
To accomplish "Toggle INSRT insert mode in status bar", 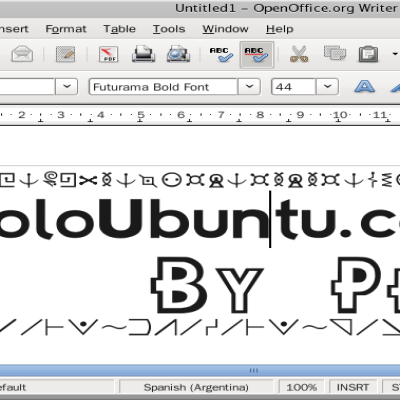I will point(353,387).
